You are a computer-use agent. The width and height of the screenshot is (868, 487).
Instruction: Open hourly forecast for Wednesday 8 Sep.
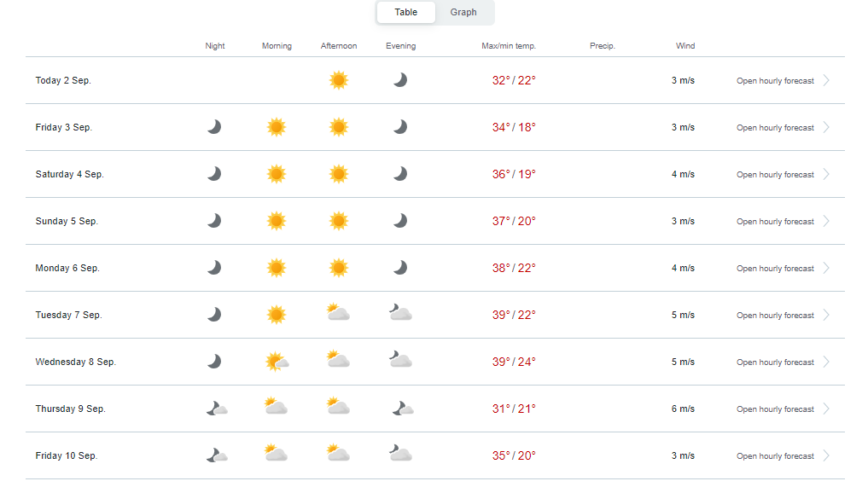click(775, 362)
